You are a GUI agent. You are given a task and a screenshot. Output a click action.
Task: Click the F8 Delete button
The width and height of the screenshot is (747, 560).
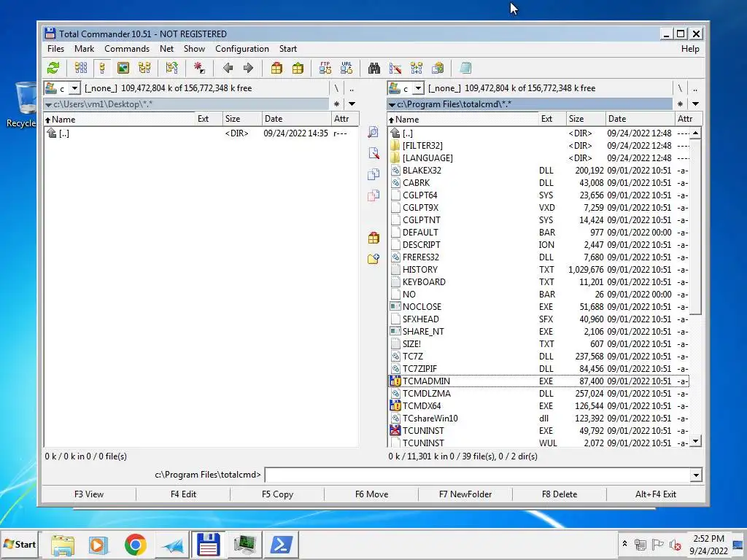pos(560,494)
